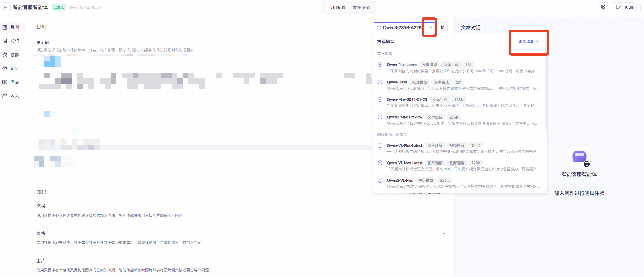The image size is (644, 277).
Task: Add a 文档 knowledge base with plus
Action: [444, 206]
